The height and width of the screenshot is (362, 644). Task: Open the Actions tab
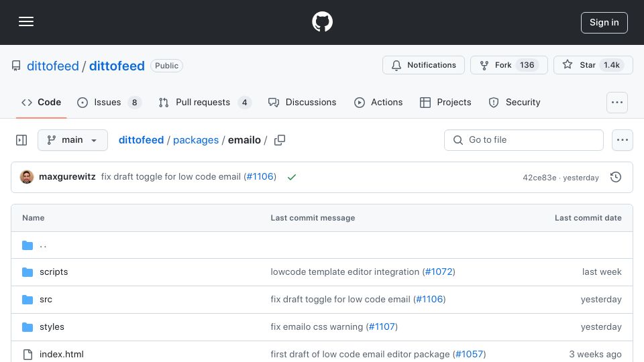pyautogui.click(x=378, y=102)
